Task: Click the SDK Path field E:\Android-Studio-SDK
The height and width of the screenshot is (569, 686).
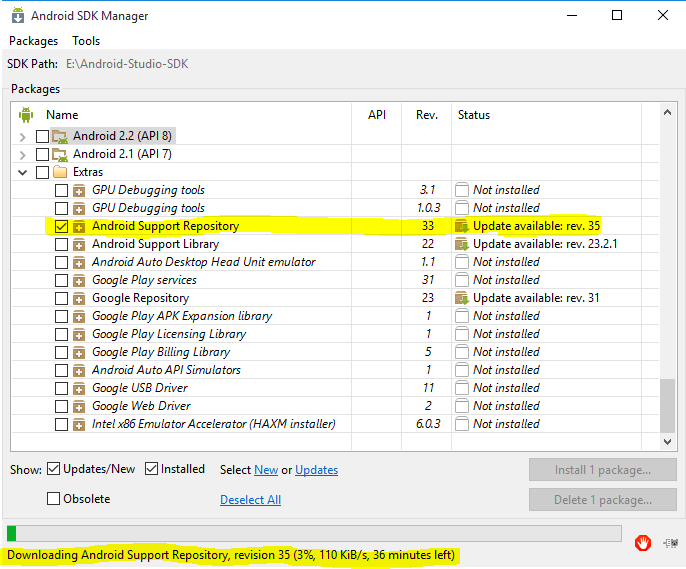Action: (127, 64)
